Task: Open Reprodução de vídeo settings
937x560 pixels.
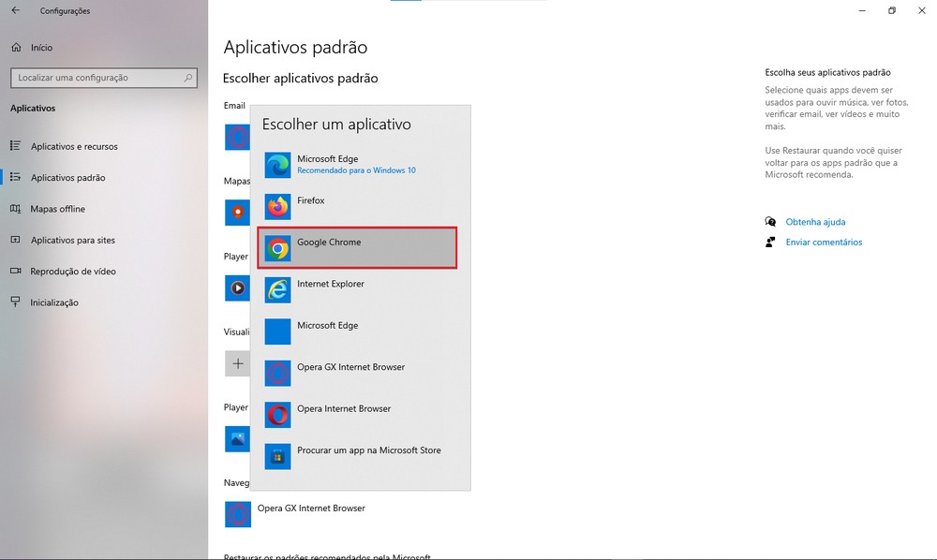Action: coord(73,271)
